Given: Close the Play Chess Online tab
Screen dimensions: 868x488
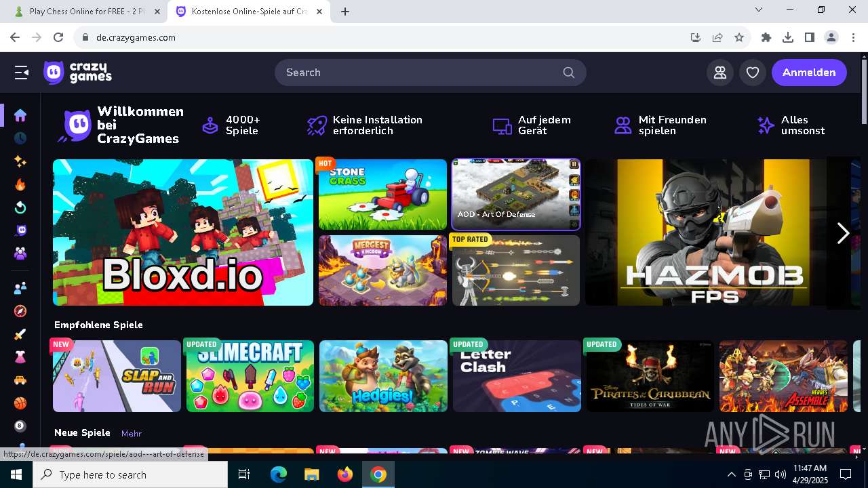Looking at the screenshot, I should pos(157,12).
